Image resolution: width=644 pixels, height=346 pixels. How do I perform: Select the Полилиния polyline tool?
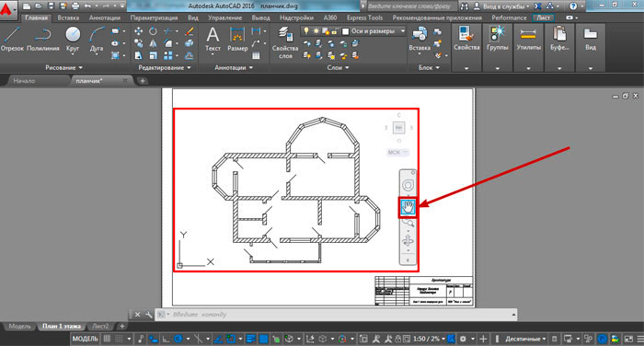(x=43, y=40)
